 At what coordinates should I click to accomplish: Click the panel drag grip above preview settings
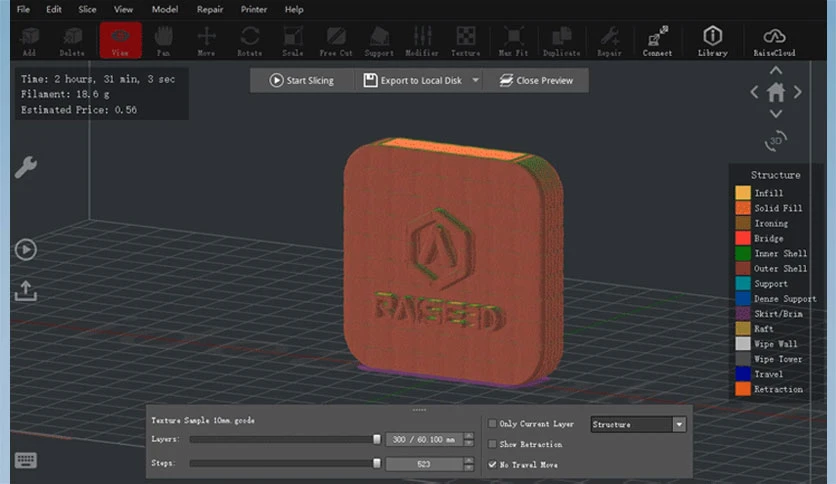point(419,409)
